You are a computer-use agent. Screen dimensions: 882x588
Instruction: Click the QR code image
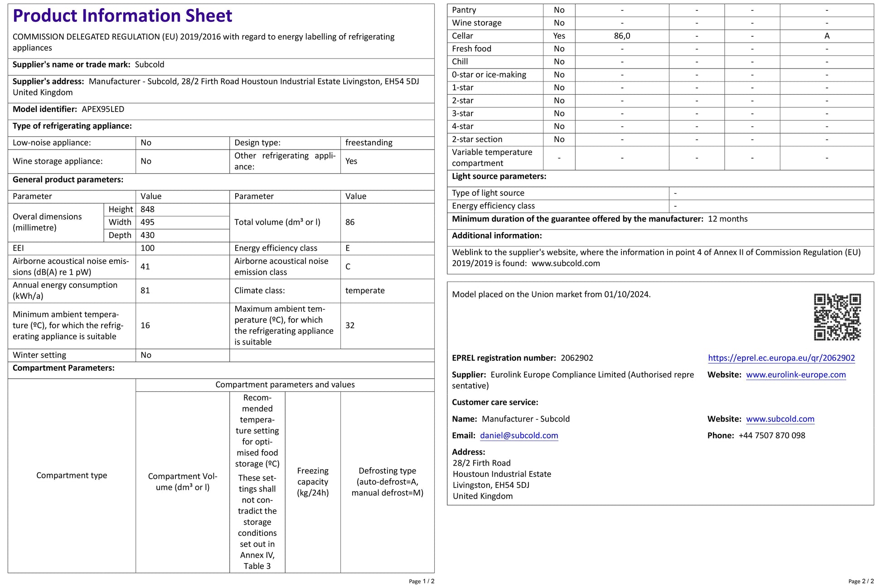pos(837,317)
